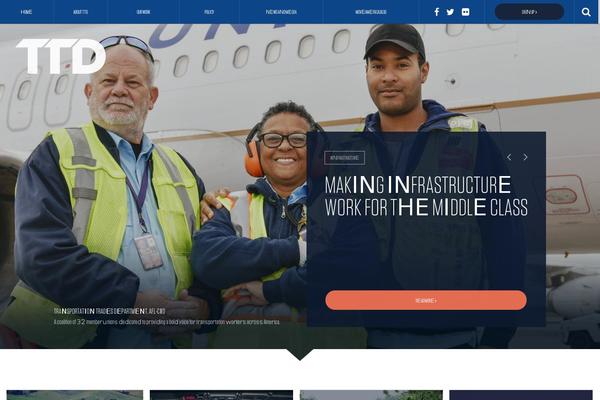The height and width of the screenshot is (400, 600).
Task: Open search with the magnifying glass icon
Action: click(586, 12)
